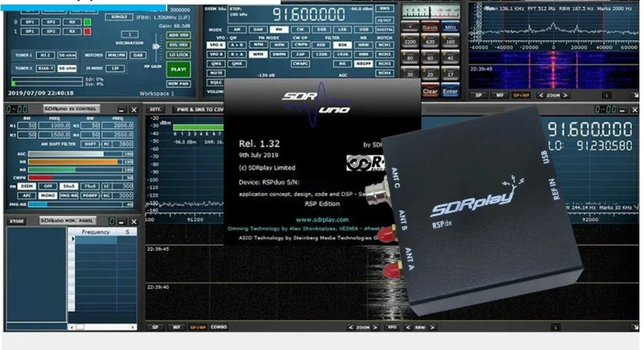Choose WFM in FM MODE section
Screen dimensions: 644x350
click(258, 54)
